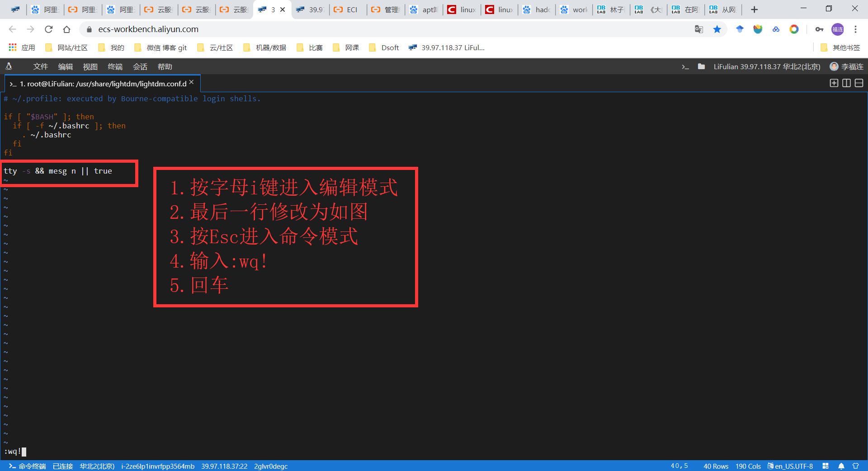The height and width of the screenshot is (471, 868).
Task: Open the workbench file manager folder icon
Action: tap(701, 66)
